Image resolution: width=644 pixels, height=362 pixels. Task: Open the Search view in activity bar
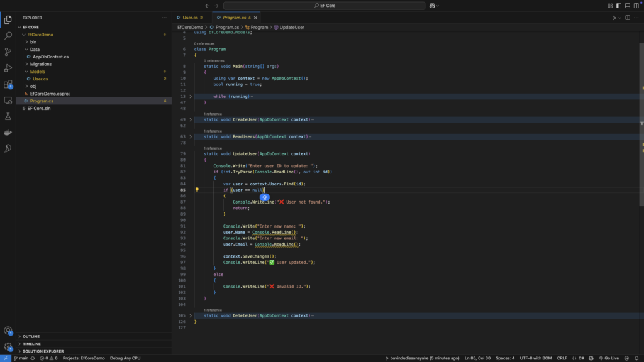click(8, 36)
